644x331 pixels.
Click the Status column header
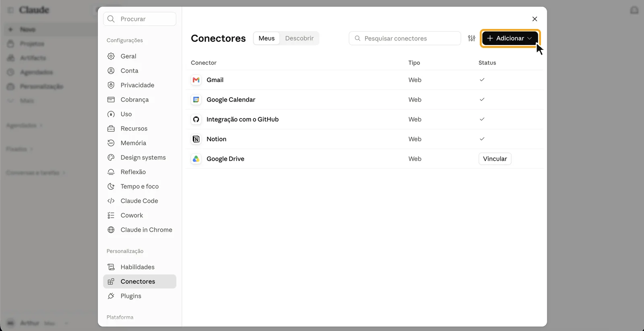[x=487, y=63]
